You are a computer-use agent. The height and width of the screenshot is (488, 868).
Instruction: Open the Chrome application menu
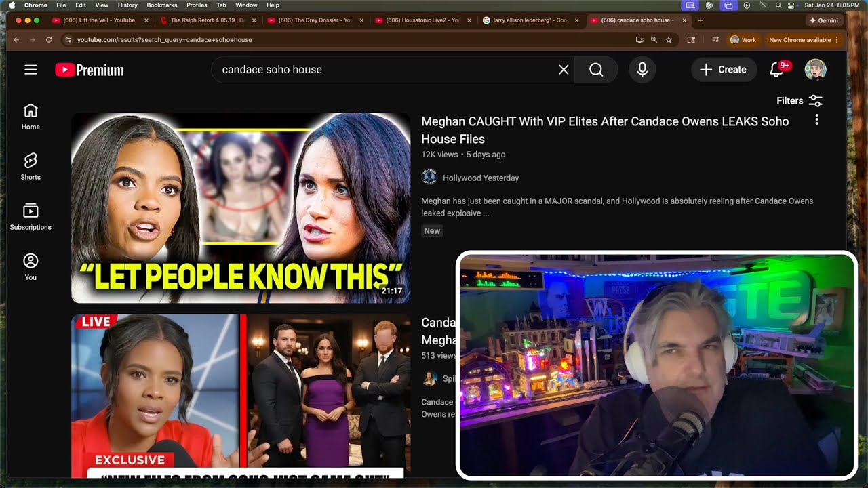coord(36,5)
